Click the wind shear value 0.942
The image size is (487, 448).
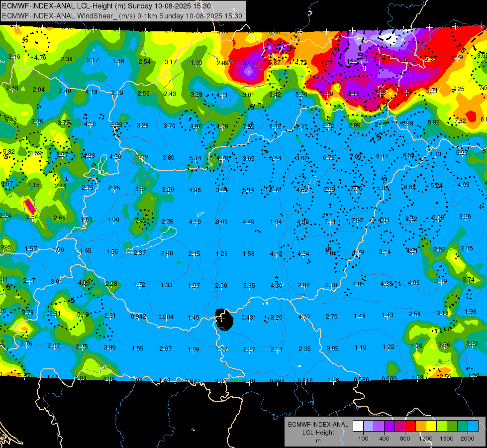pyautogui.click(x=138, y=317)
